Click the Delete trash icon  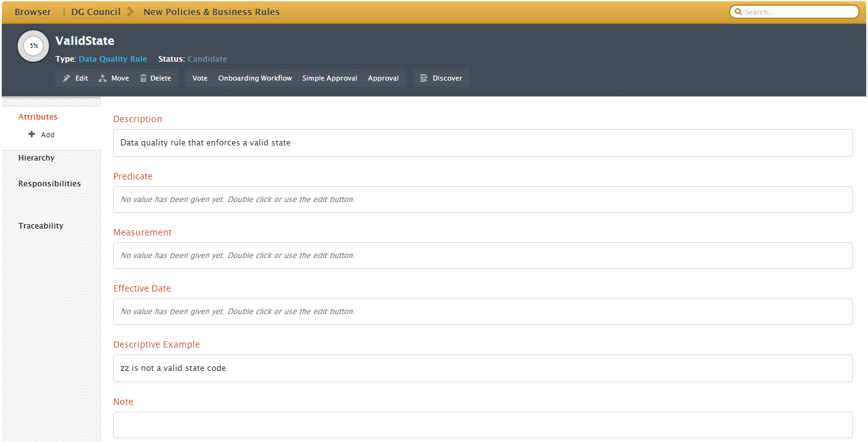tap(143, 78)
